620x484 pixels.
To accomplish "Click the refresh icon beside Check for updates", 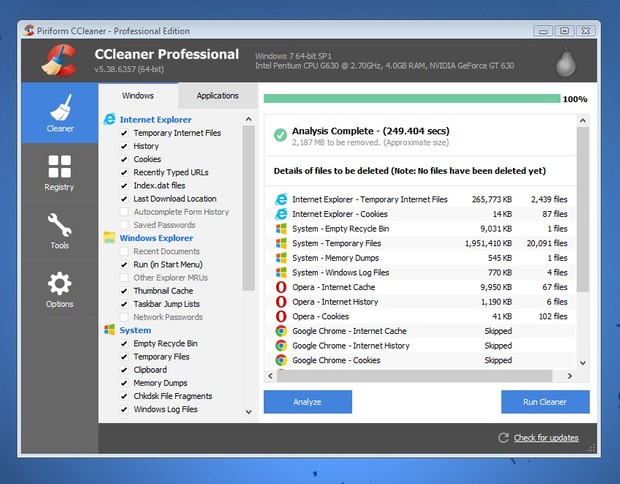I will 503,437.
